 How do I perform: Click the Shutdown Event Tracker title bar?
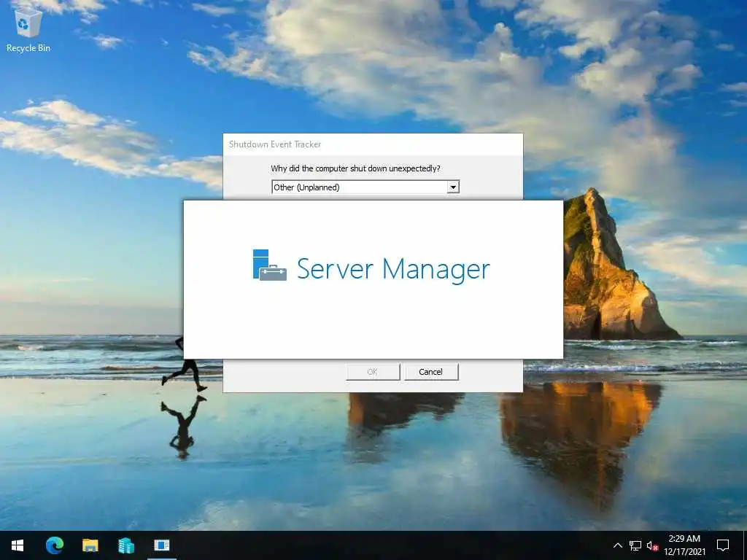tap(373, 144)
